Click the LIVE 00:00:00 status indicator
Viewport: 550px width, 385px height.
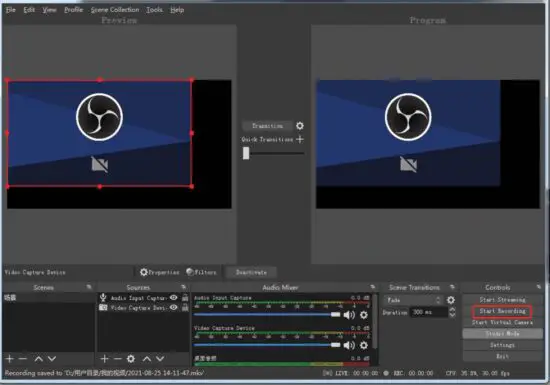pyautogui.click(x=351, y=373)
